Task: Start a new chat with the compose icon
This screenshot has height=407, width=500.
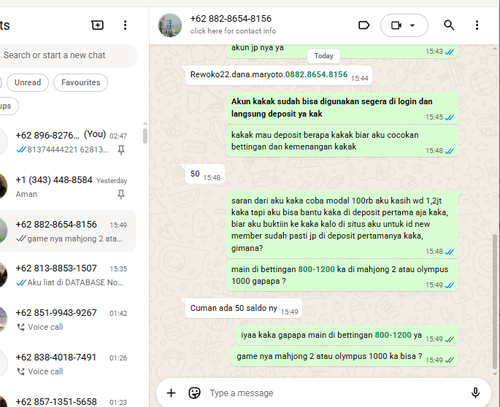Action: [97, 25]
